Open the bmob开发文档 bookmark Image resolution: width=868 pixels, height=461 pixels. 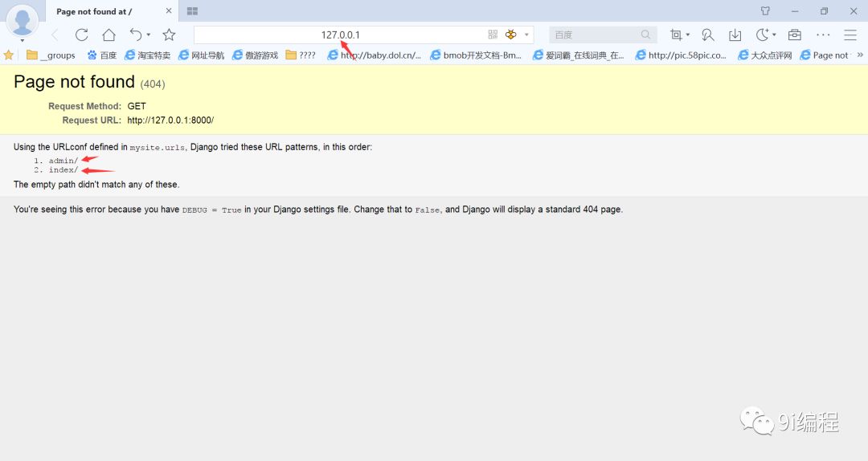pyautogui.click(x=476, y=55)
